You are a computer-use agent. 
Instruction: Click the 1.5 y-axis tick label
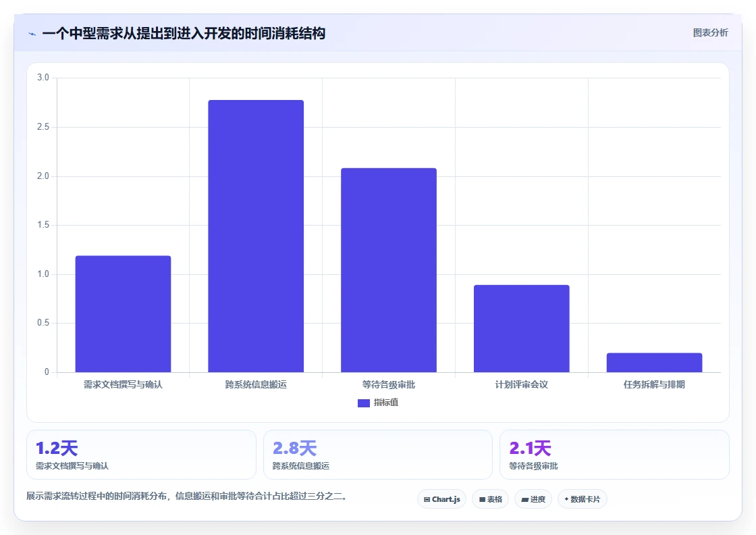(x=43, y=225)
